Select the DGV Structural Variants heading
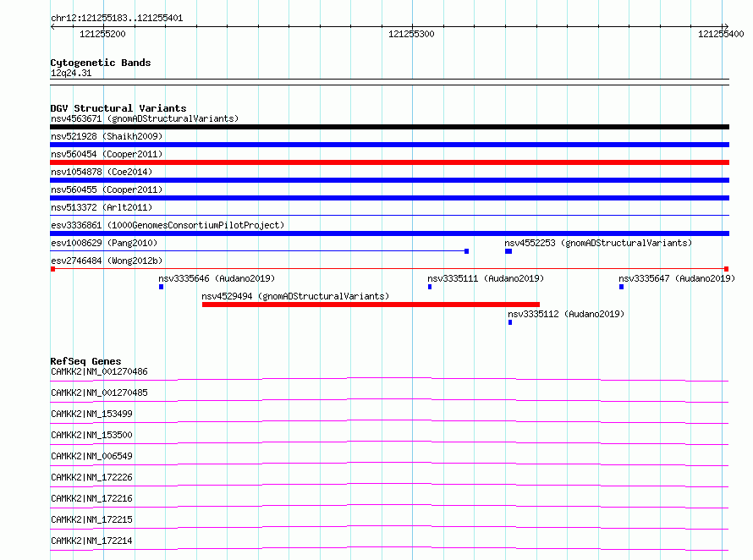Image resolution: width=753 pixels, height=560 pixels. (118, 108)
